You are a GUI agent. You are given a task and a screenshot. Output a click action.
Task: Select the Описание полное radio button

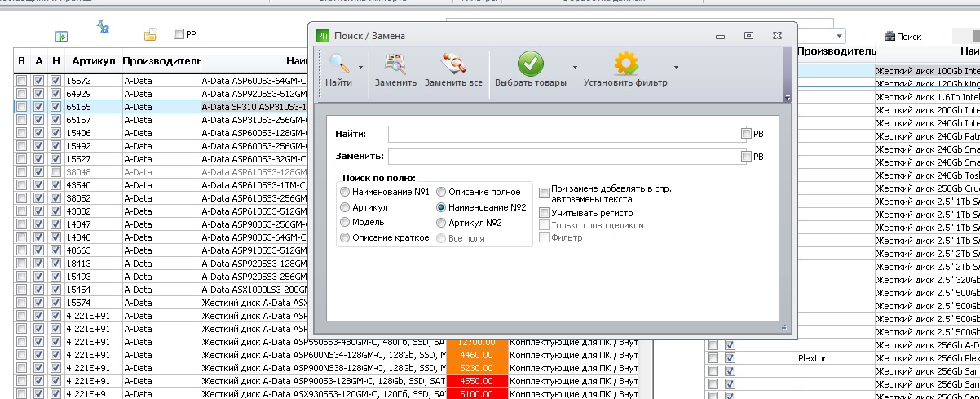pos(441,192)
